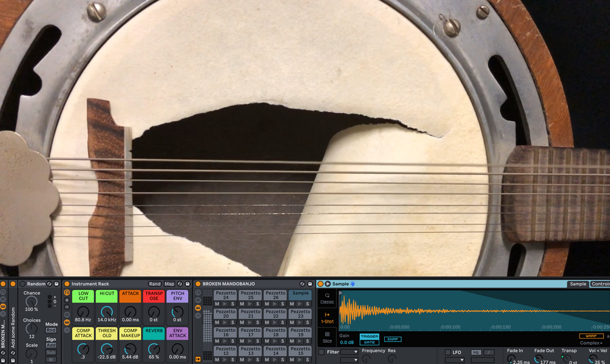610x364 pixels.
Task: Switch to the Controls tab
Action: (x=600, y=284)
